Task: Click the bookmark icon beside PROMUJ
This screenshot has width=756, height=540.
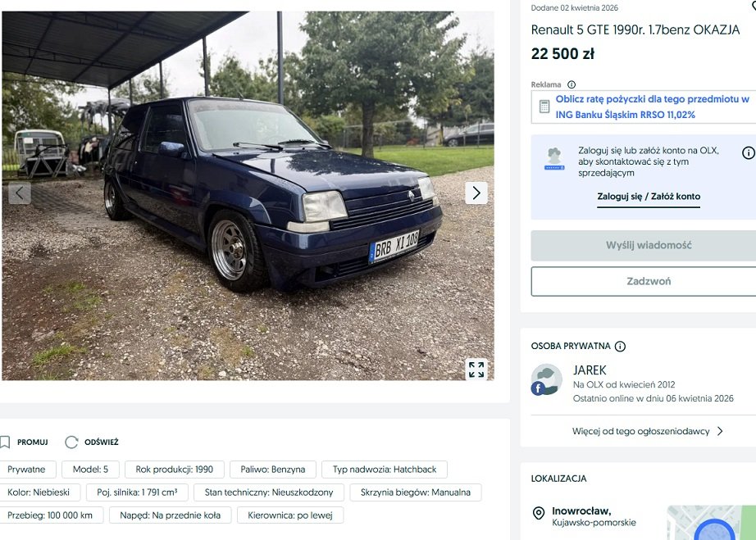Action: pos(5,442)
